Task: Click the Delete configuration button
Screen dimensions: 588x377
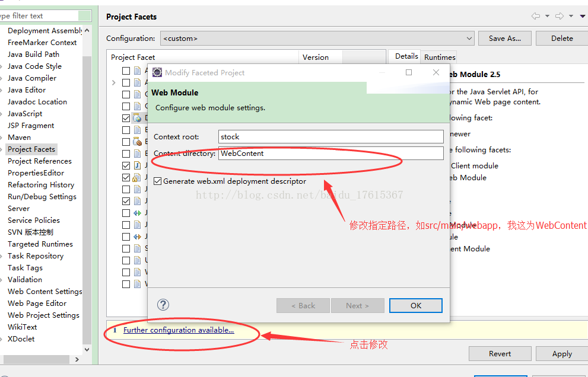Action: click(562, 38)
